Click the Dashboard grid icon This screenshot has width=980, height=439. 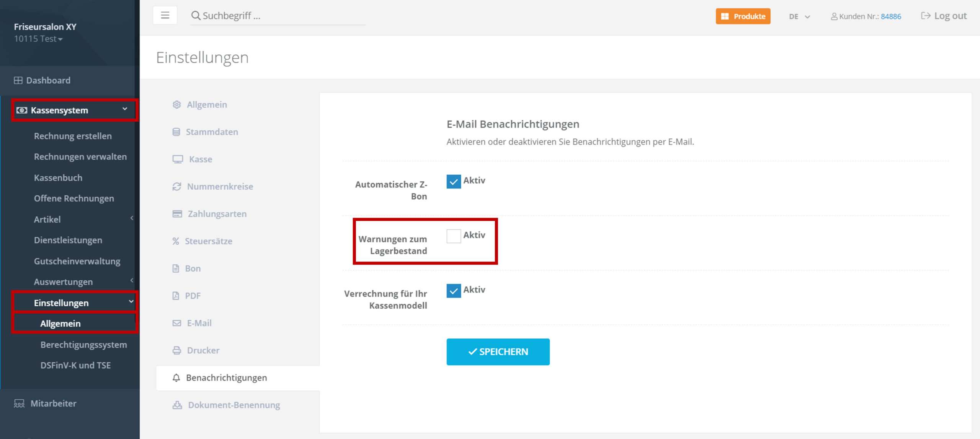[x=18, y=80]
